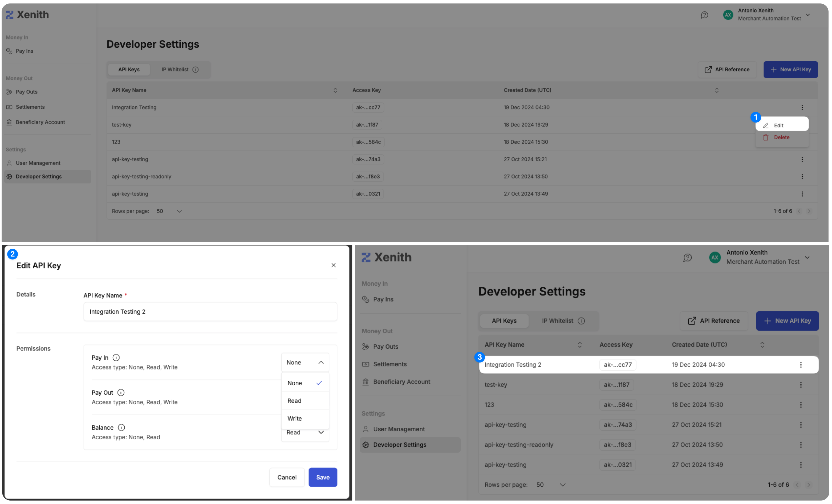Click the AX avatar in the lower header
The width and height of the screenshot is (832, 504).
pos(715,258)
